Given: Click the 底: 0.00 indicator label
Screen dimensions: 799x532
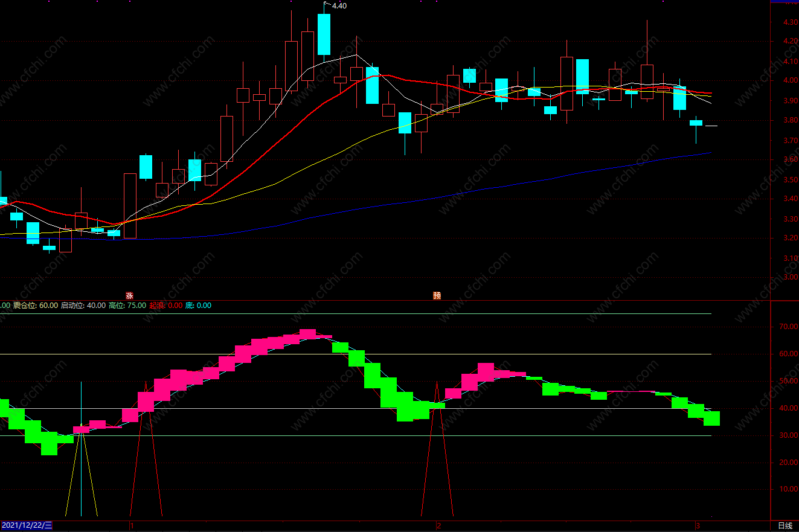Looking at the screenshot, I should (x=199, y=306).
